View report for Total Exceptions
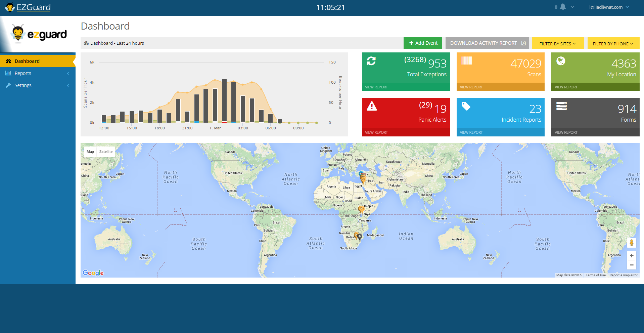 coord(406,87)
